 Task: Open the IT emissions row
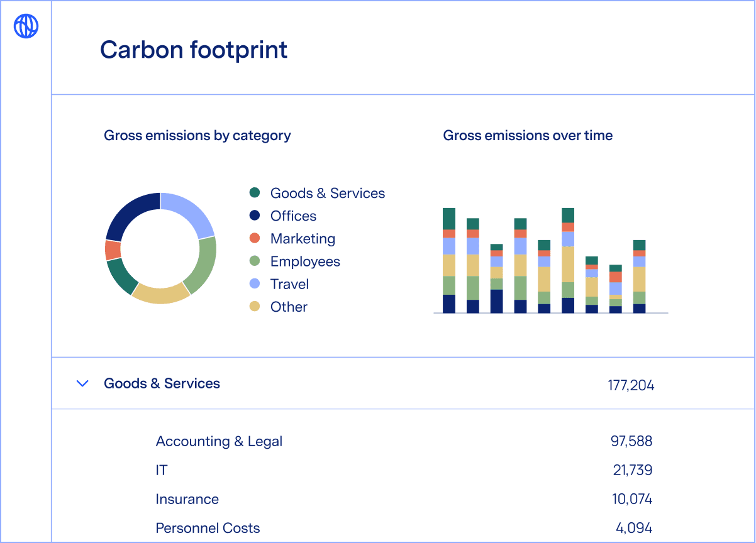pyautogui.click(x=162, y=470)
